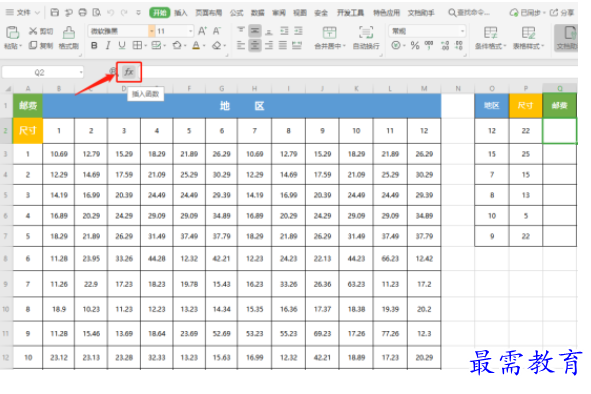Expand the font size dropdown
Image resolution: width=591 pixels, height=394 pixels.
(x=190, y=31)
